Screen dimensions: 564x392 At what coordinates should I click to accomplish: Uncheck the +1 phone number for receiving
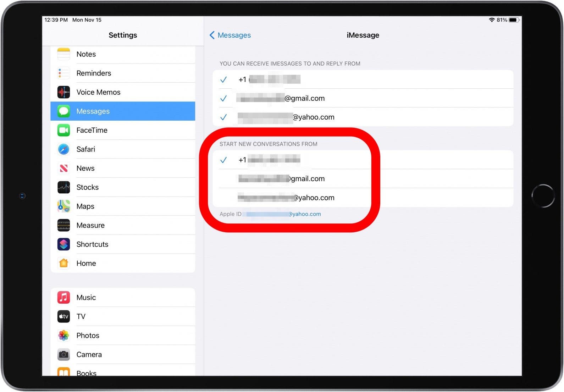(x=363, y=79)
